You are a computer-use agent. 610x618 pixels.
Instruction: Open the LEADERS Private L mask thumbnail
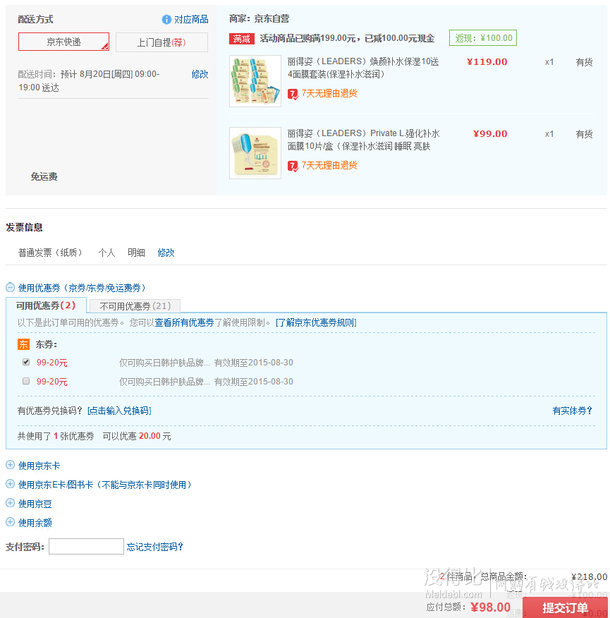255,153
